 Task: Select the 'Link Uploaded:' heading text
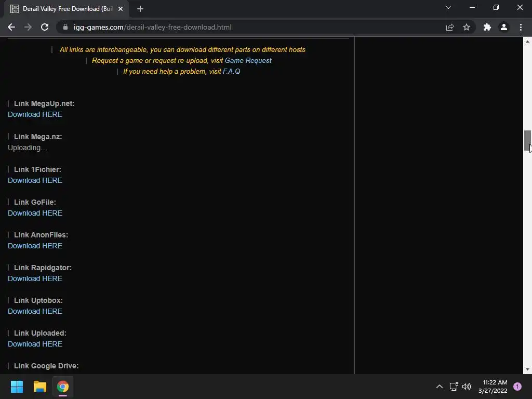tap(40, 333)
